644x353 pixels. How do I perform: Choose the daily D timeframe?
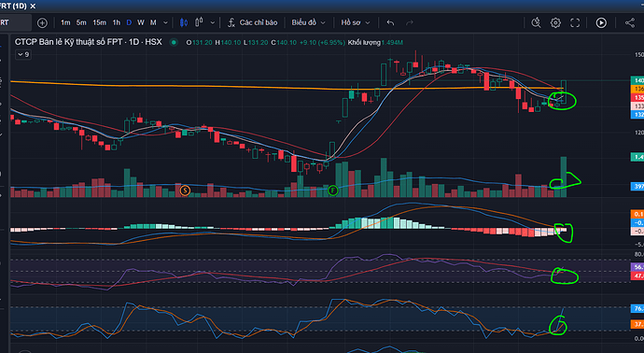[129, 22]
